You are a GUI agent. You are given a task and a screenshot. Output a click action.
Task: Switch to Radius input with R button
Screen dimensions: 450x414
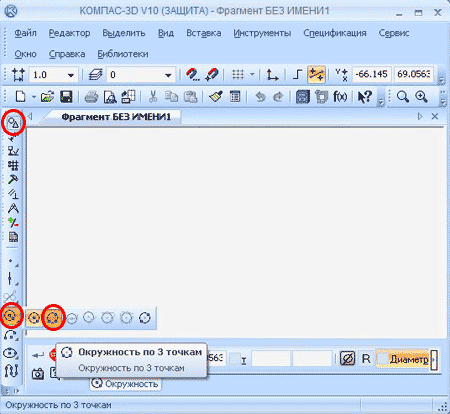(x=366, y=359)
